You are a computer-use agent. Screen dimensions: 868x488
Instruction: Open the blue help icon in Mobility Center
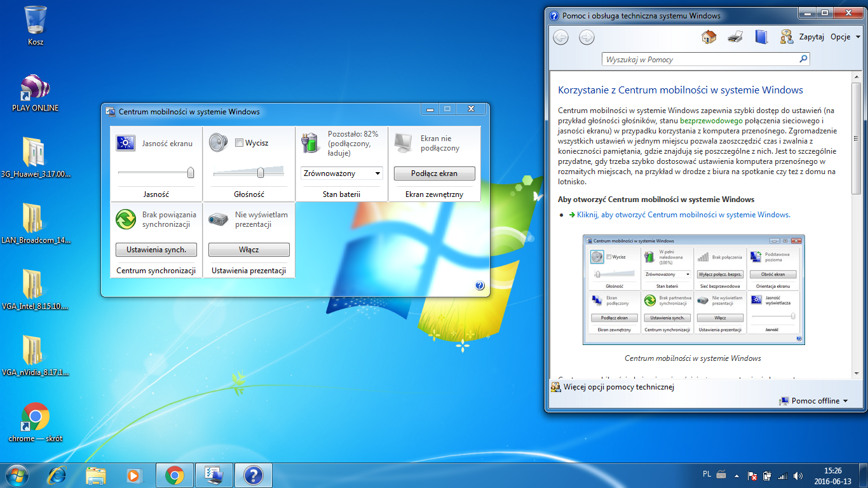click(480, 286)
